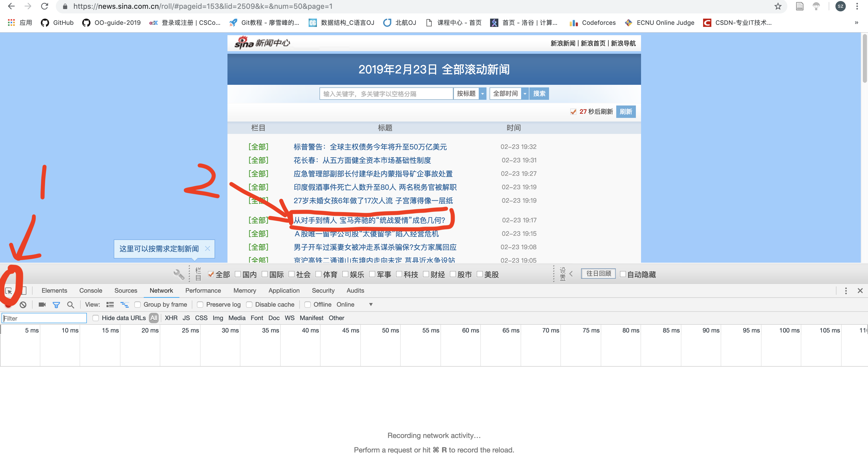This screenshot has height=469, width=868.
Task: Check the 体育 category checkbox
Action: pyautogui.click(x=318, y=275)
